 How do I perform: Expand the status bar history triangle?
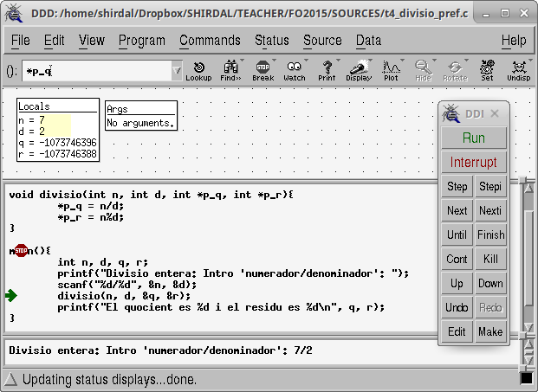[10, 379]
